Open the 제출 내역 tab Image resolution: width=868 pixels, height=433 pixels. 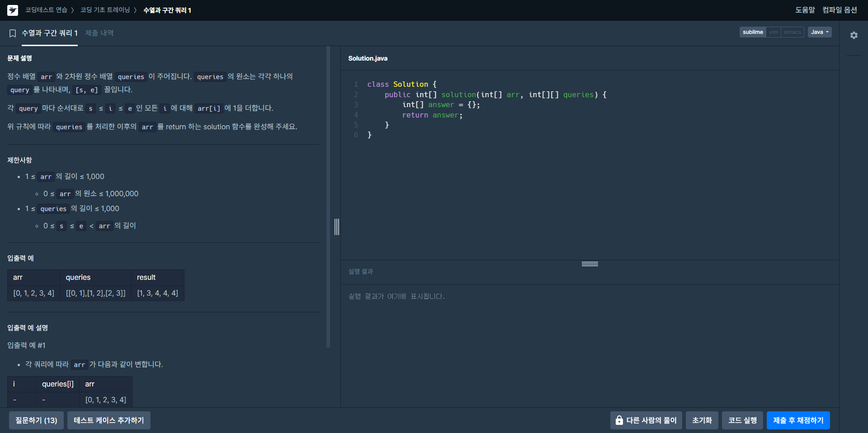coord(99,33)
